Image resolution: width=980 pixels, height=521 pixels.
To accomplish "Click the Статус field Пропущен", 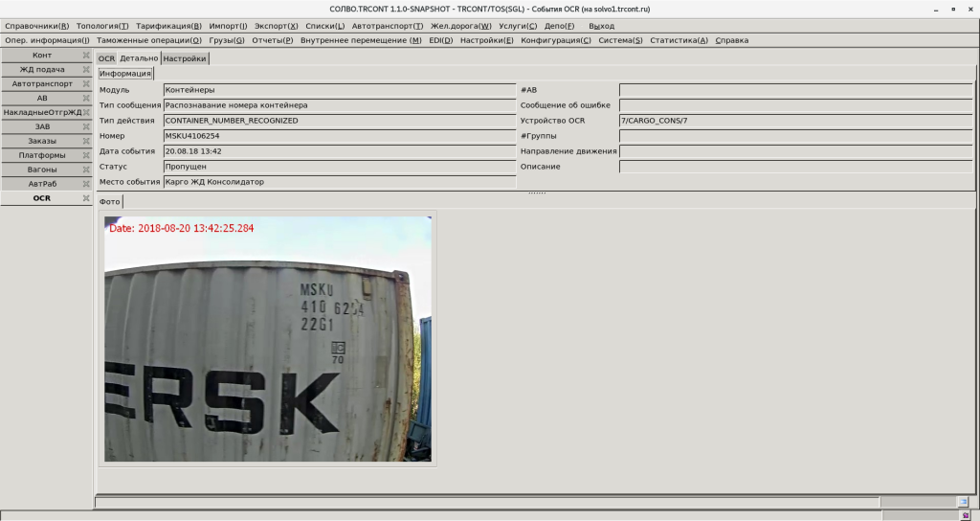I will click(x=340, y=167).
